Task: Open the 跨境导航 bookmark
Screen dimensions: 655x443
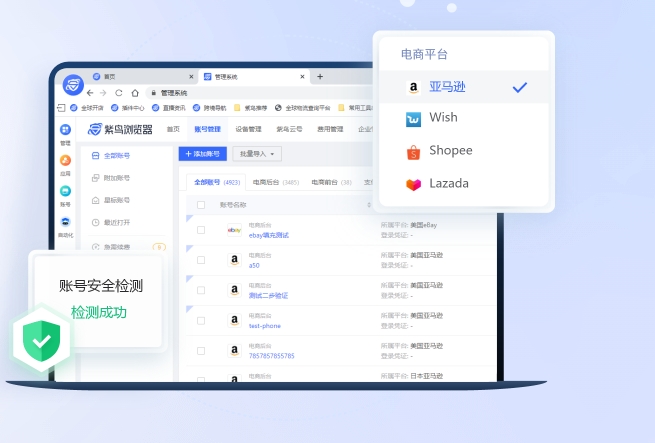Action: tap(209, 108)
